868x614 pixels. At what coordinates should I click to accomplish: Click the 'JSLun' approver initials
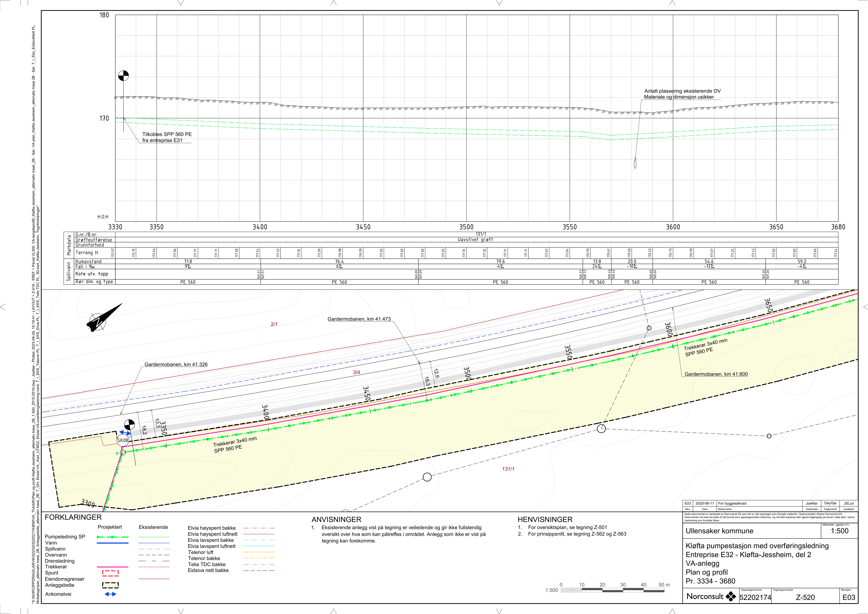point(849,504)
